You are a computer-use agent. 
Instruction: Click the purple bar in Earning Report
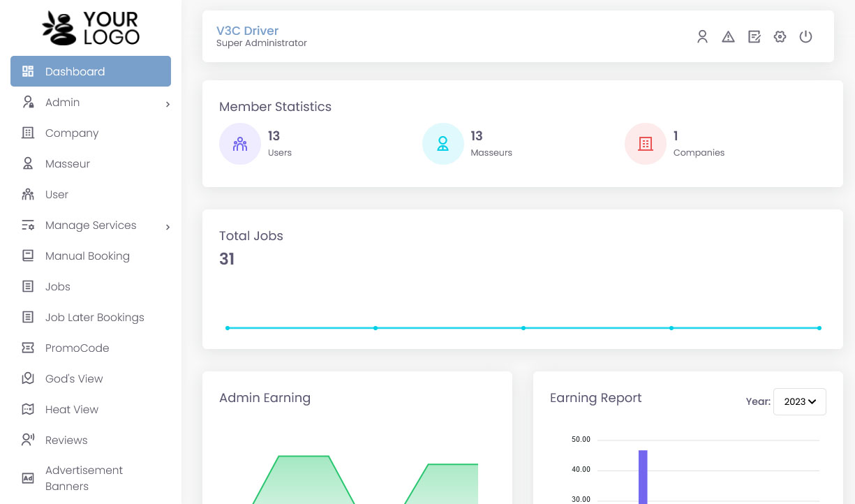tap(643, 477)
